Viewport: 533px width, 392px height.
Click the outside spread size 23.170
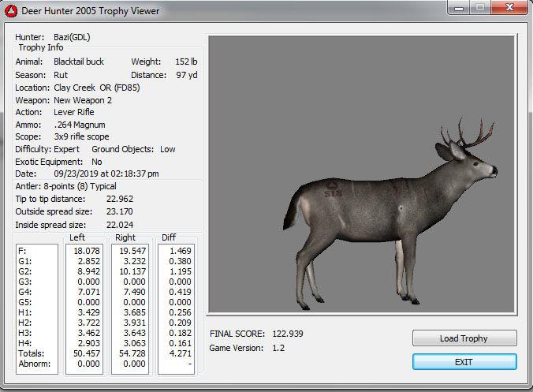120,211
